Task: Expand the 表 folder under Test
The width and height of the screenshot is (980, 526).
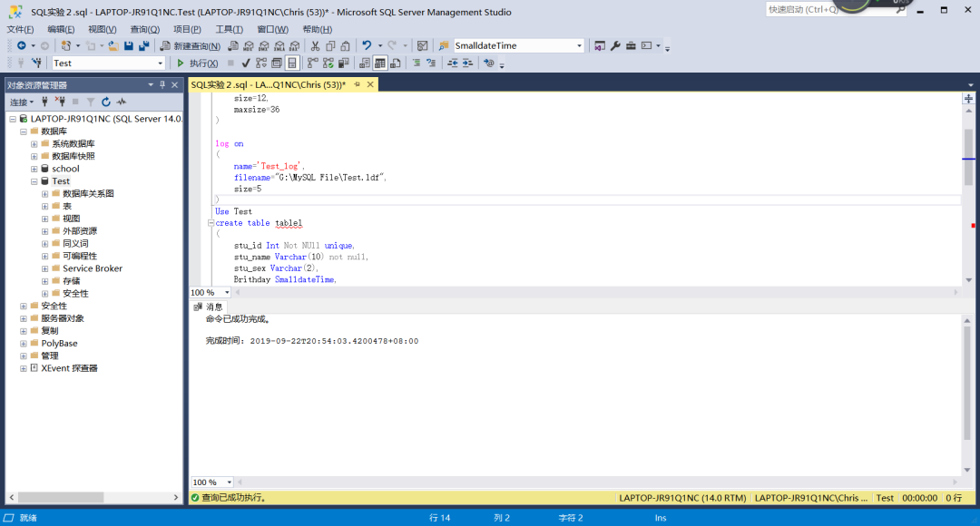Action: (45, 206)
